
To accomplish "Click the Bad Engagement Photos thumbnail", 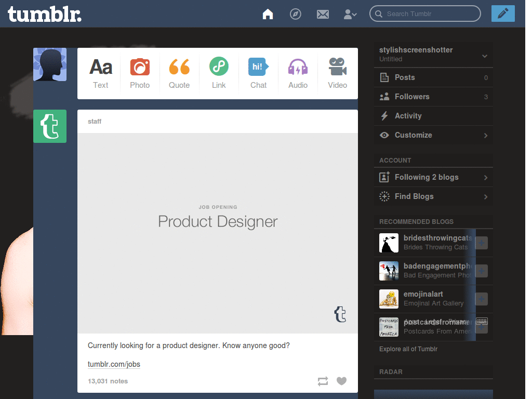I will pos(389,271).
